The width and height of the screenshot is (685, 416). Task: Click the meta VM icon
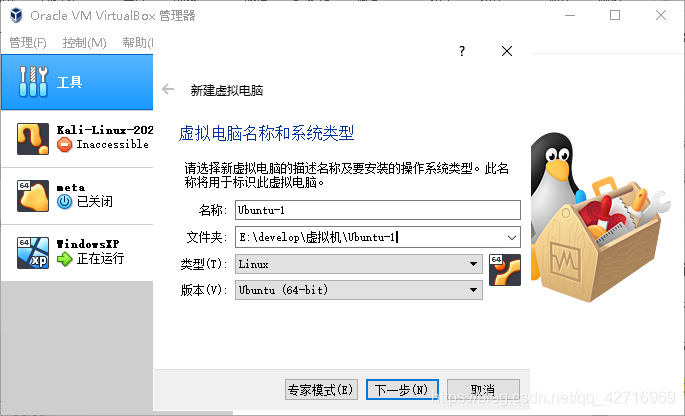point(33,196)
